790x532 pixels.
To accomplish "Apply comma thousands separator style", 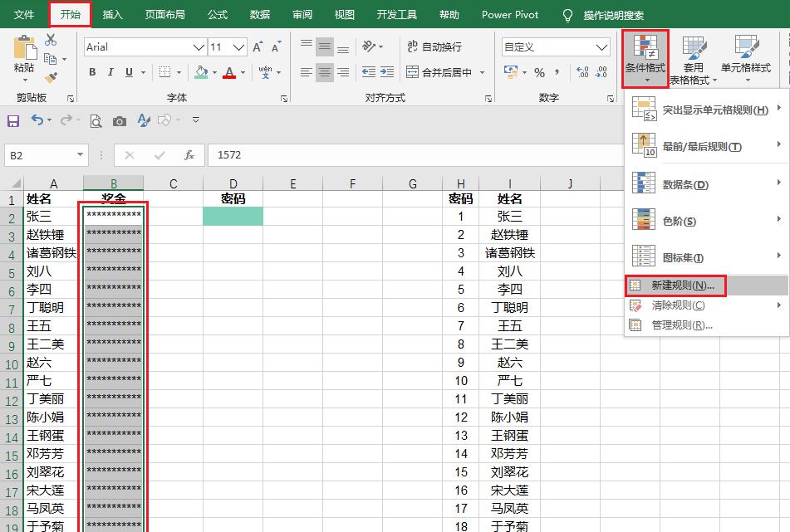I will coord(557,72).
